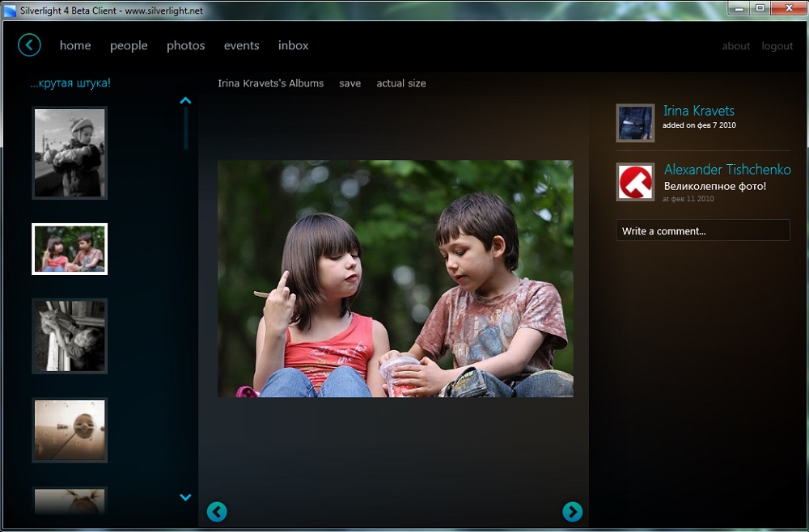Screen dimensions: 809x532
Task: Advance to next photo with right arrow
Action: point(572,511)
